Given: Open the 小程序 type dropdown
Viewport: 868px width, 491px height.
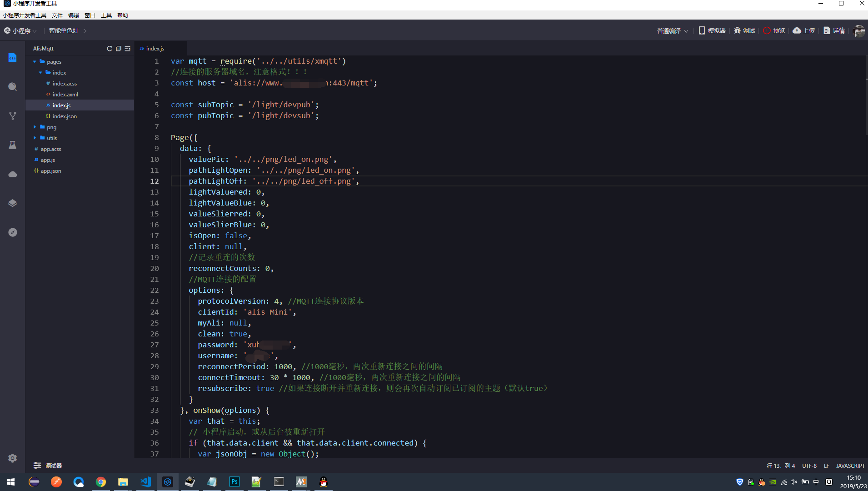Looking at the screenshot, I should click(x=20, y=31).
